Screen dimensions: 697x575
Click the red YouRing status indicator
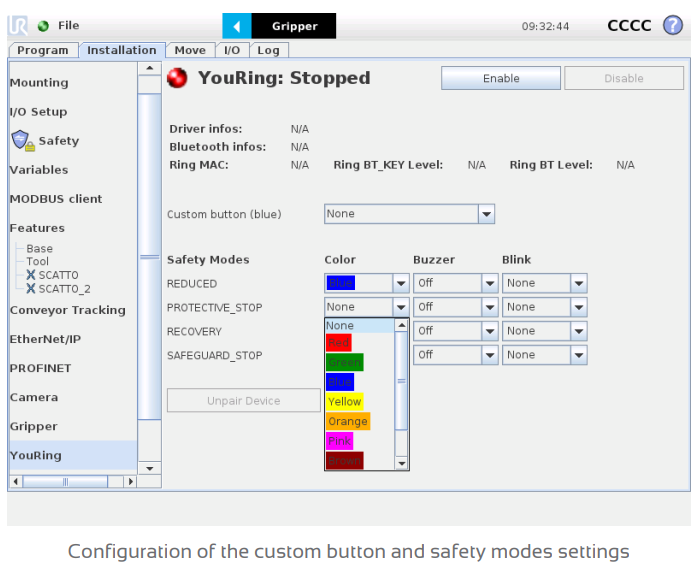point(177,79)
